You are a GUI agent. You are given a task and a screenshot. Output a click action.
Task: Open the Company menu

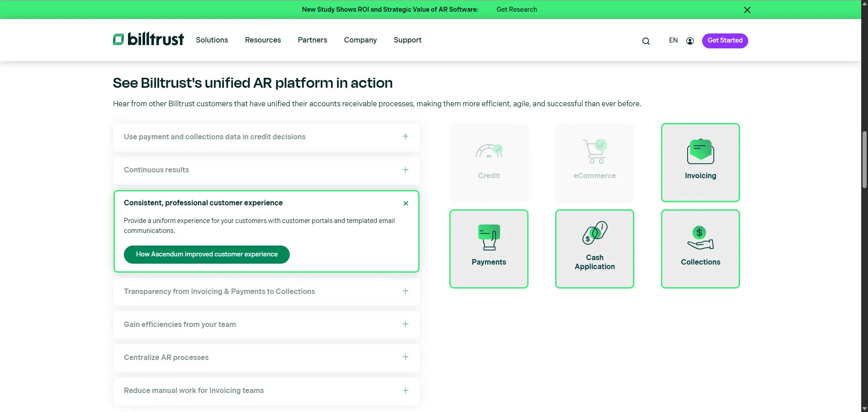(x=360, y=40)
